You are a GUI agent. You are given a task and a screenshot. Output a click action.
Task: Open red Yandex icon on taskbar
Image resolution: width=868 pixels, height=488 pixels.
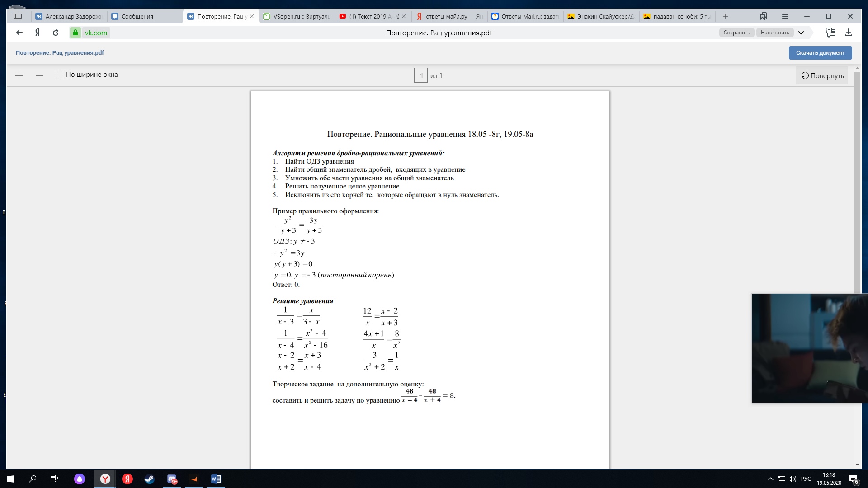[x=127, y=479]
